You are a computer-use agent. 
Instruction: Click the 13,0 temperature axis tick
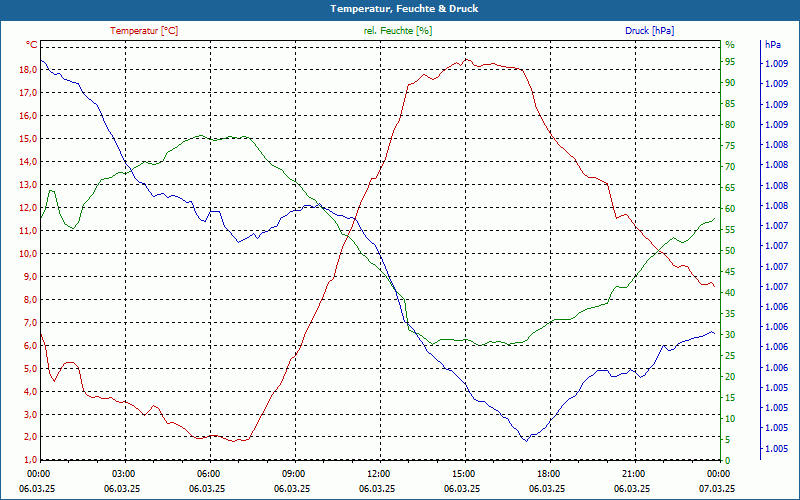point(28,185)
